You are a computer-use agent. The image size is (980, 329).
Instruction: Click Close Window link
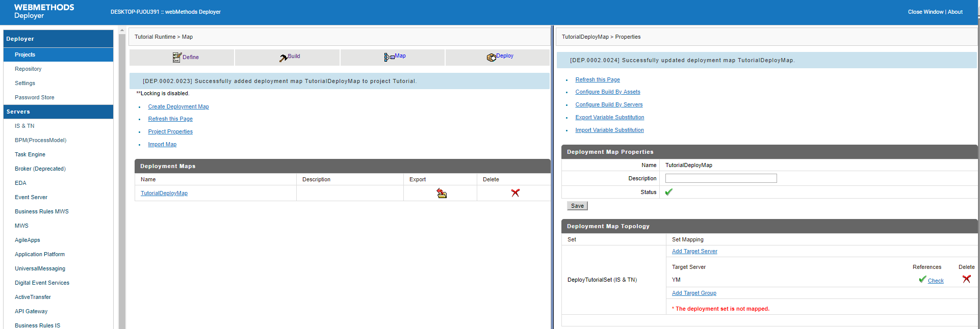925,12
